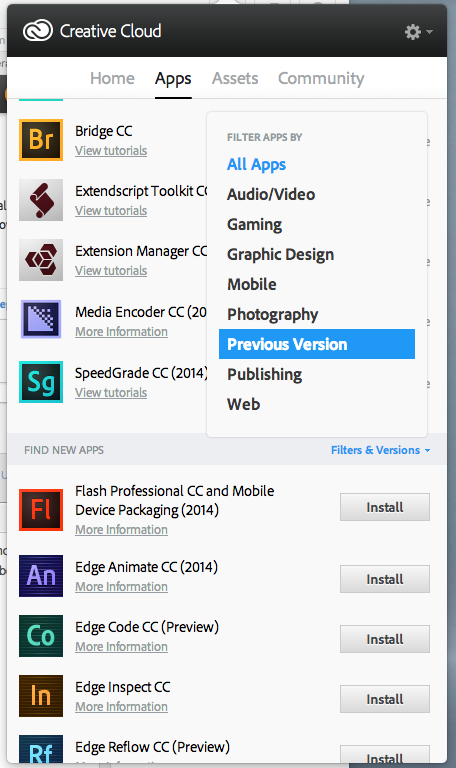
Task: Install Edge Animate CC (2014)
Action: coord(385,579)
